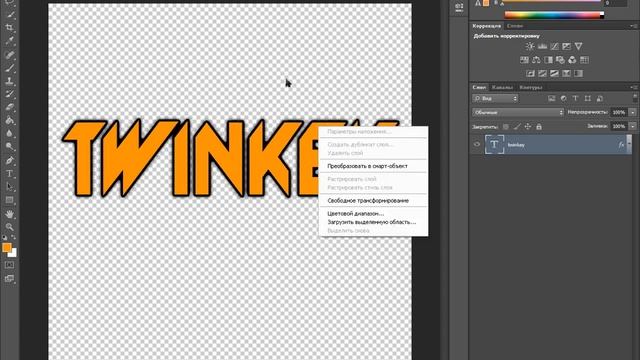Select the Crop tool
This screenshot has width=640, height=360.
coord(9,27)
